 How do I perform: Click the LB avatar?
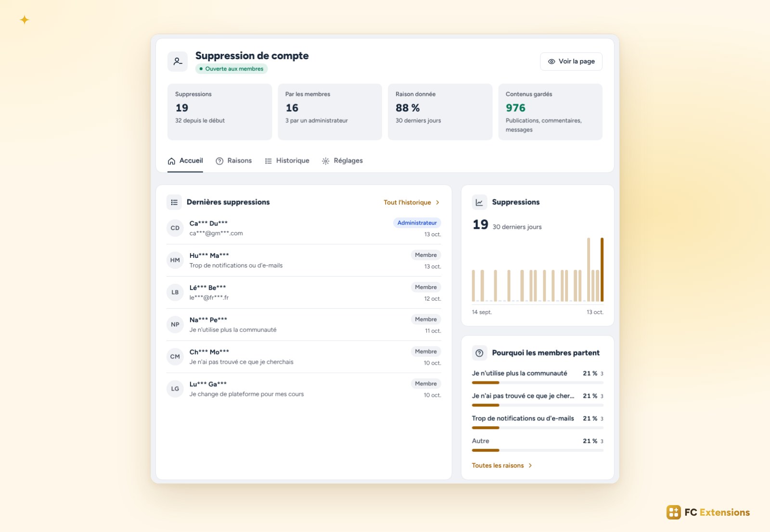[x=175, y=292]
